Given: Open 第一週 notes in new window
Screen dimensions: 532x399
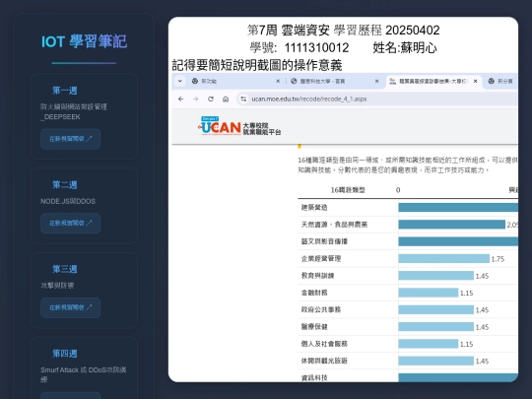Looking at the screenshot, I should pos(71,139).
